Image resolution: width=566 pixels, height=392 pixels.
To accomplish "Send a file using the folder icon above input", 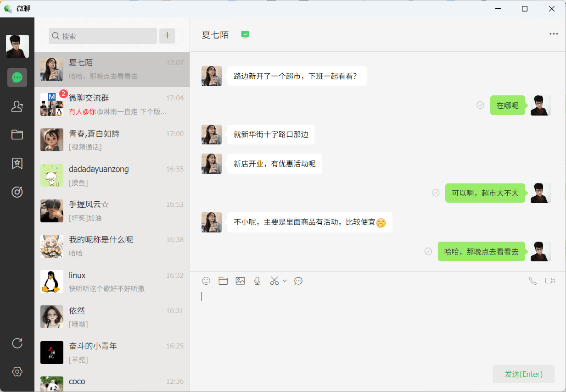I will click(x=223, y=281).
